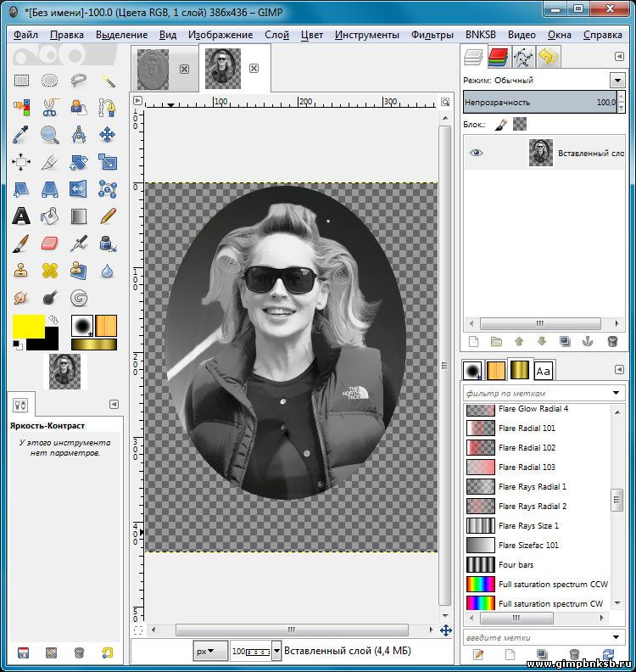Switch to the Channels tab
The height and width of the screenshot is (672, 636).
point(499,57)
